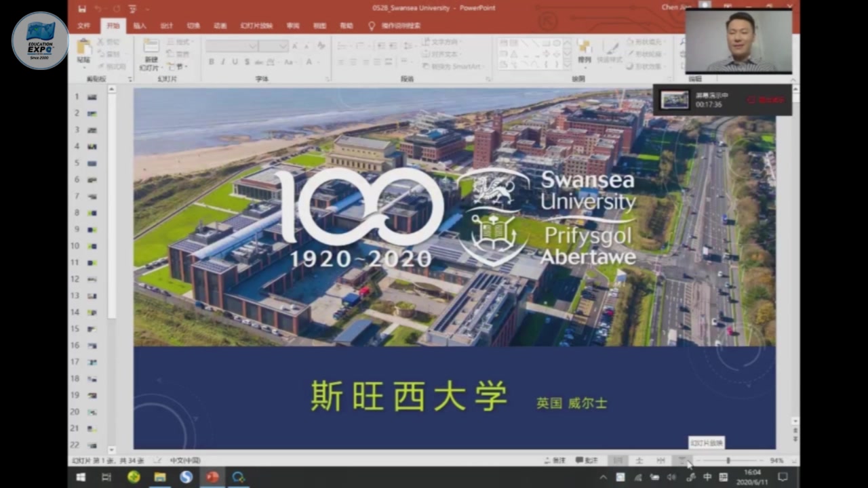Viewport: 868px width, 488px height.
Task: Click the Slide Show view icon in status bar
Action: [682, 461]
